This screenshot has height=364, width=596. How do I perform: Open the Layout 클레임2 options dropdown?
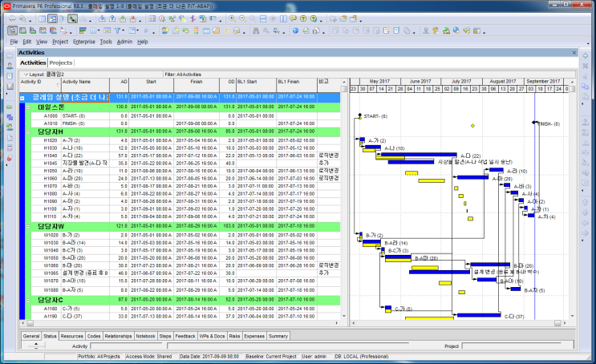26,75
